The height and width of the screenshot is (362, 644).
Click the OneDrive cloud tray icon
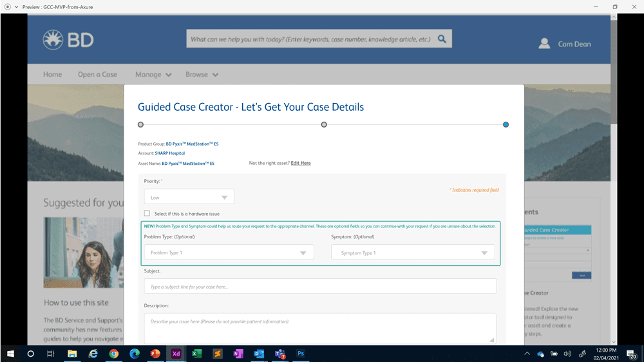[x=540, y=354]
